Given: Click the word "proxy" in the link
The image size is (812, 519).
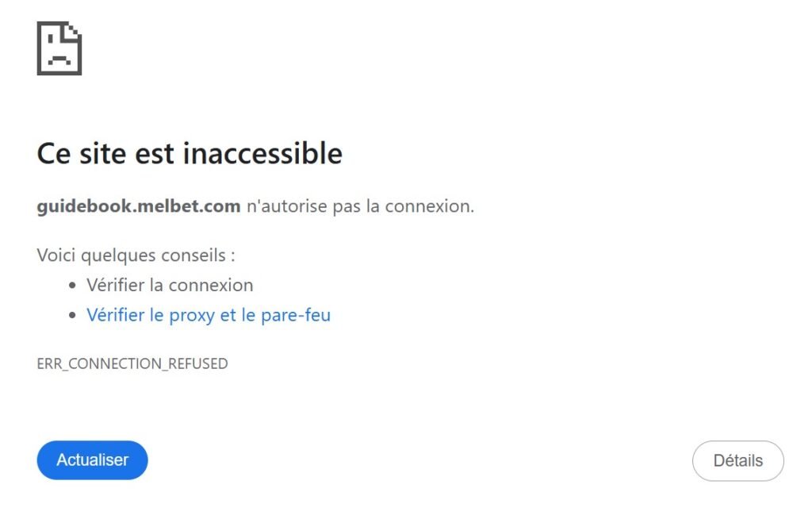Looking at the screenshot, I should coord(192,315).
